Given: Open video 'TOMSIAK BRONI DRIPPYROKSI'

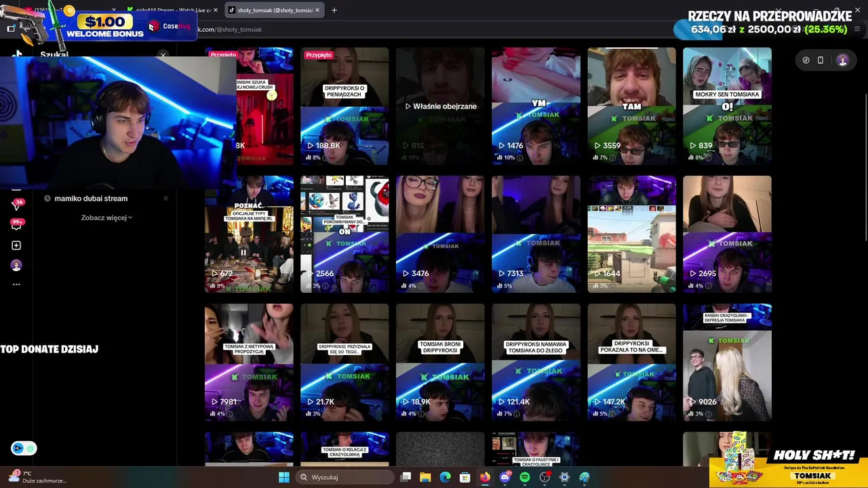Looking at the screenshot, I should click(440, 362).
